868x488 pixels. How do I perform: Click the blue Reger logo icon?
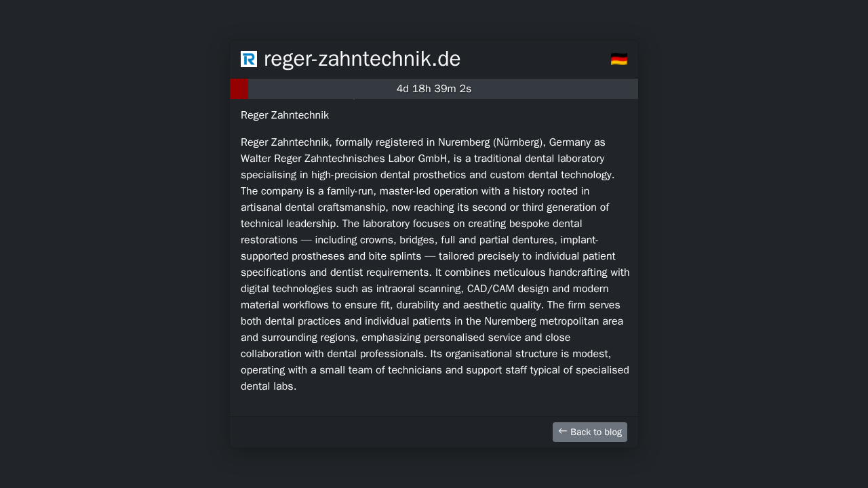[x=249, y=59]
